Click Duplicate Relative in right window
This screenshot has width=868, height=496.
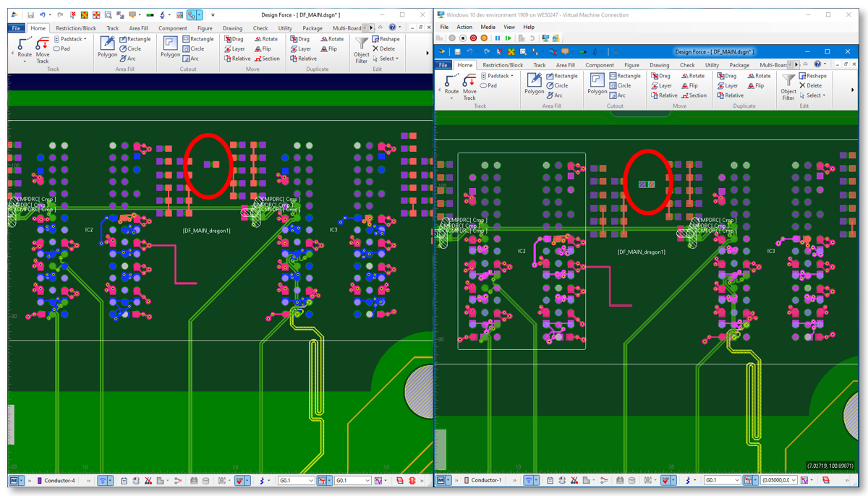730,95
